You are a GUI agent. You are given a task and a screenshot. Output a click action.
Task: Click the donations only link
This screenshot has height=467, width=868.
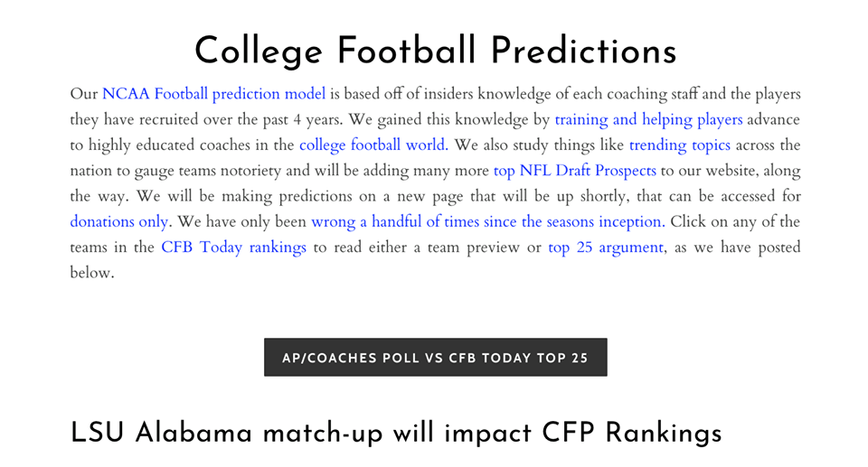coord(119,222)
